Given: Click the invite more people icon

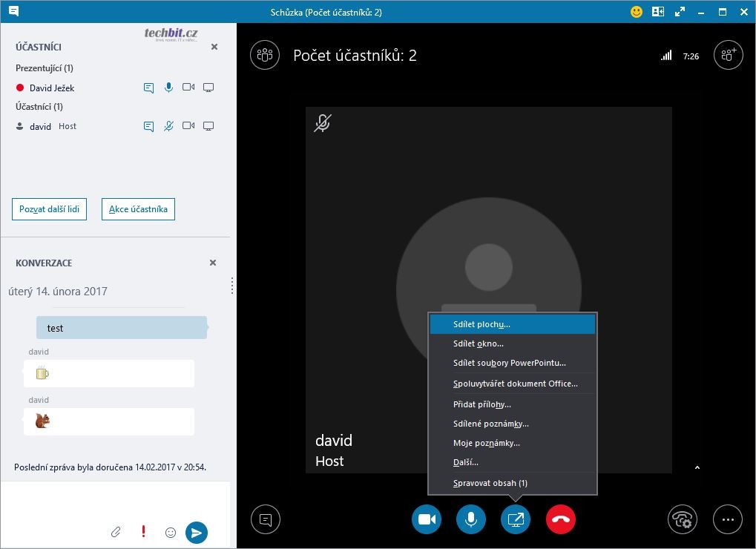Looking at the screenshot, I should tap(727, 55).
